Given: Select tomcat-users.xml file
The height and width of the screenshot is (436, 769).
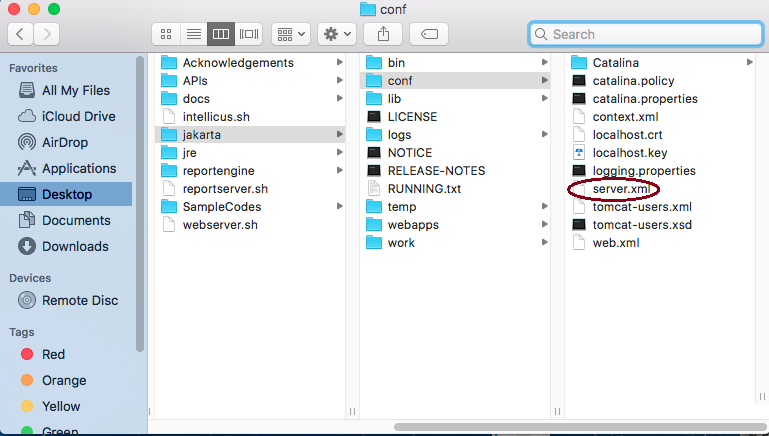Looking at the screenshot, I should [660, 206].
